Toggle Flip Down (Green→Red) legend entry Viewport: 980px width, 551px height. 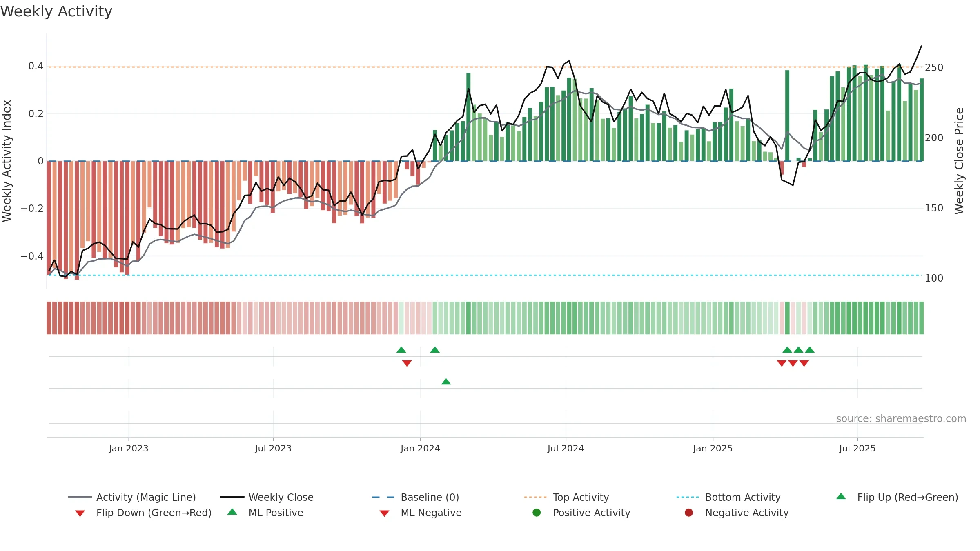pos(143,513)
